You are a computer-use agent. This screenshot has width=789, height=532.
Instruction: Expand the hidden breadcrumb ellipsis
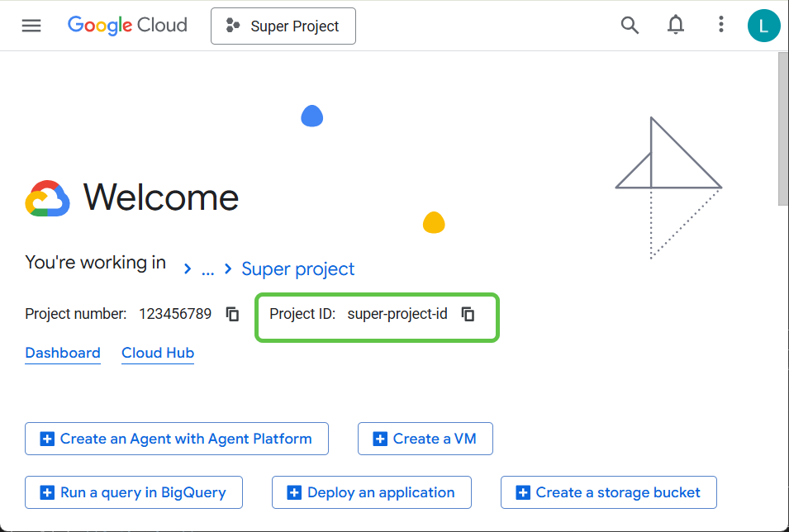coord(207,269)
